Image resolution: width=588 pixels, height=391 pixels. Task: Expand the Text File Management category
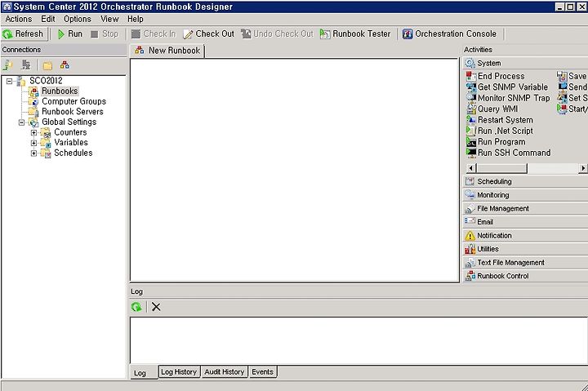(526, 262)
